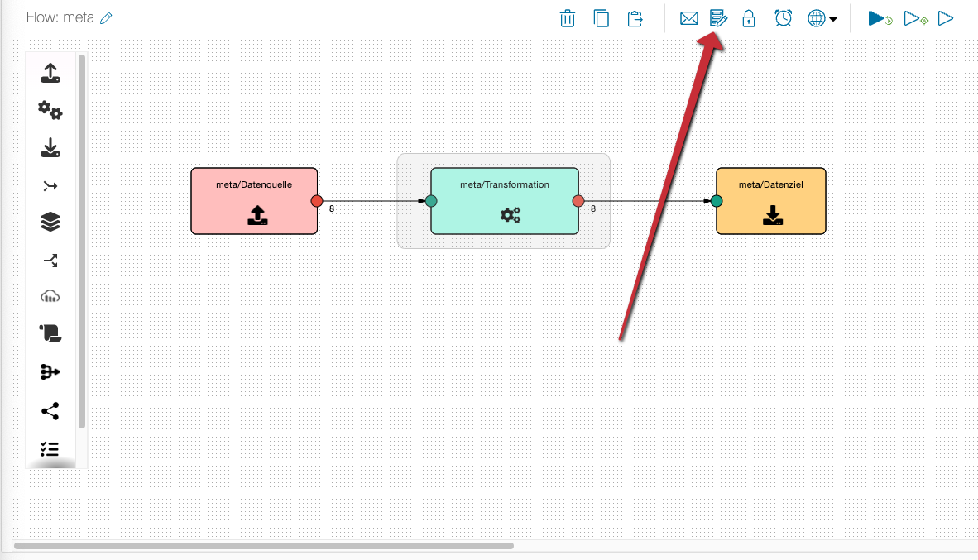Expand the globe dropdown arrow
Screen dimensions: 978x560
tap(832, 18)
